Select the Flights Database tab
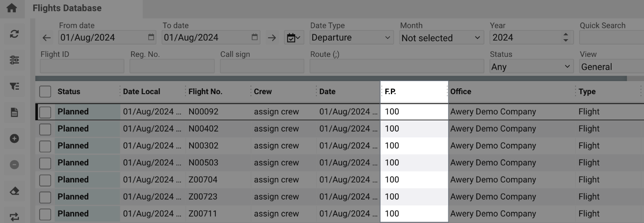Screen dimensions: 644x223 (x=73, y=8)
